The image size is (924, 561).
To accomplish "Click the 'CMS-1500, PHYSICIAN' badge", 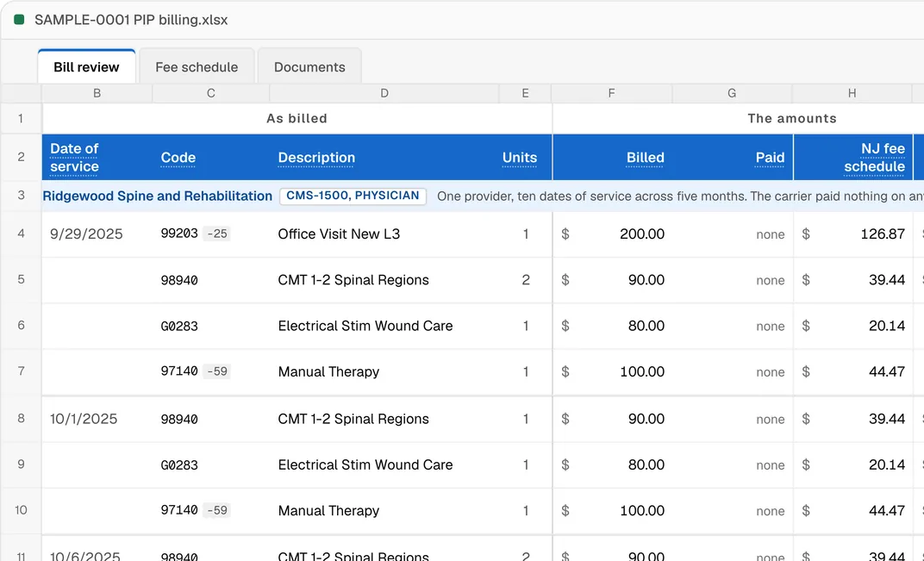I will coord(353,196).
